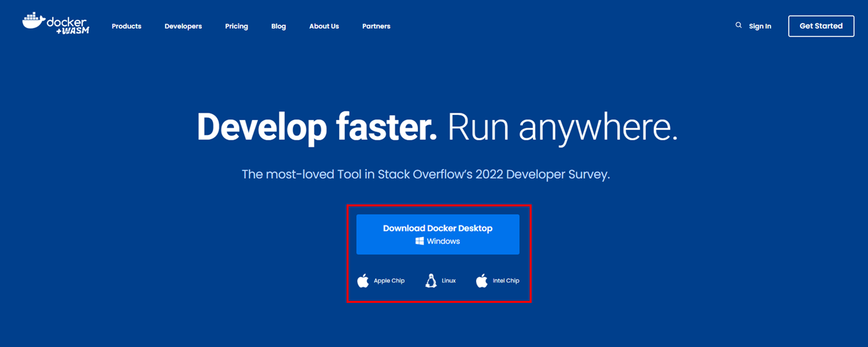Click the Apple logo beside Apple Chip

[363, 280]
